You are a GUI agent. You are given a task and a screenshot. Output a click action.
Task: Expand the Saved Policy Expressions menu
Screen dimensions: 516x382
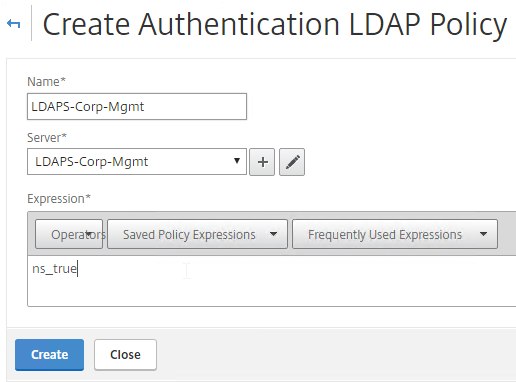click(197, 234)
